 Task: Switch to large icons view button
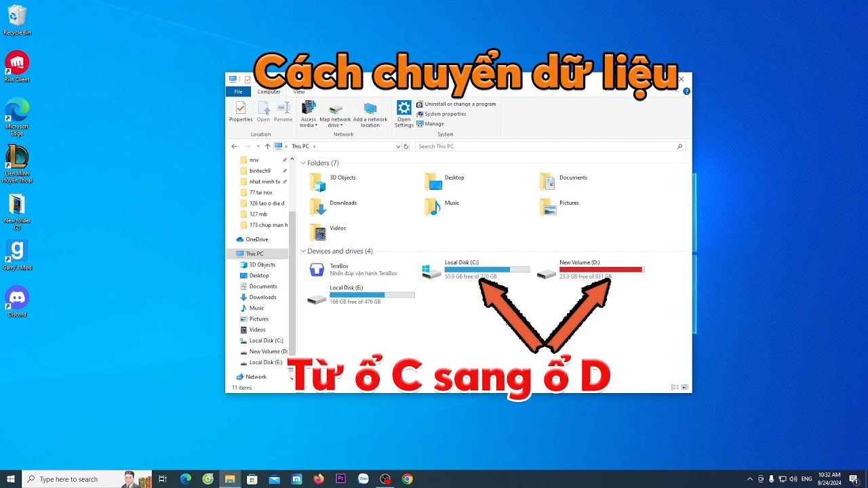[685, 387]
